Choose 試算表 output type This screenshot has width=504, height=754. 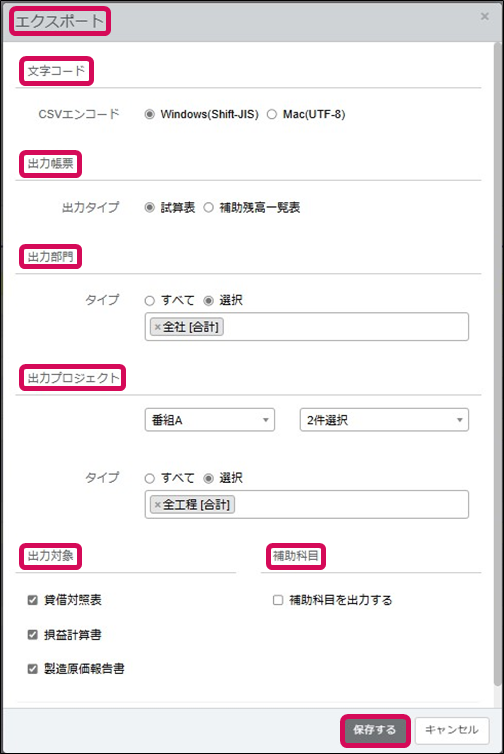(150, 208)
